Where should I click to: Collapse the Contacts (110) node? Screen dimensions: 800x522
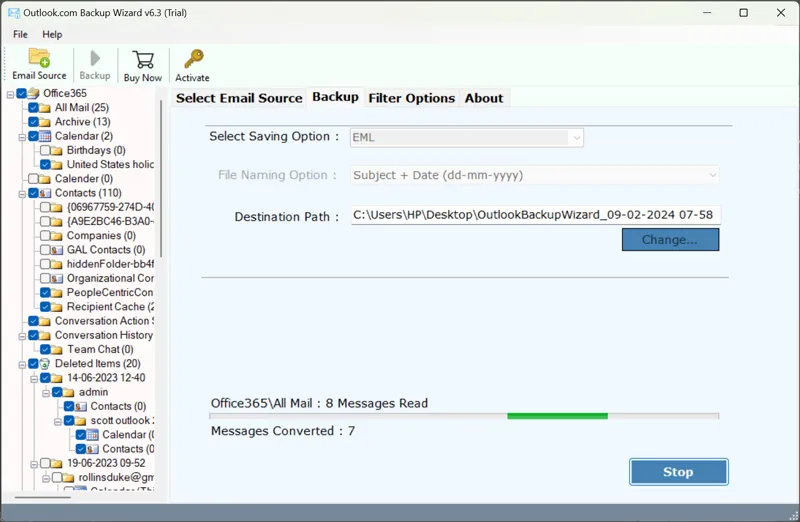pos(22,194)
